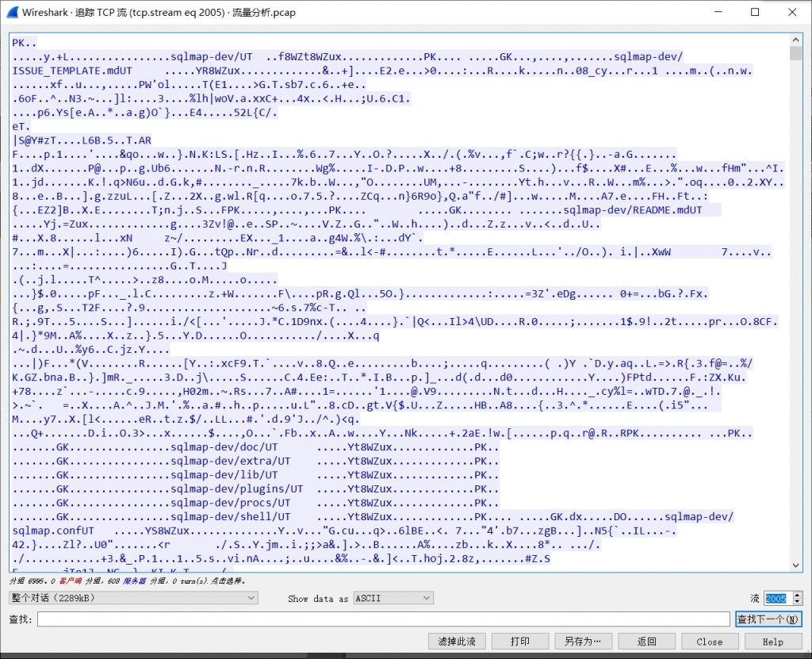Click the '查找:' label

coord(21,619)
